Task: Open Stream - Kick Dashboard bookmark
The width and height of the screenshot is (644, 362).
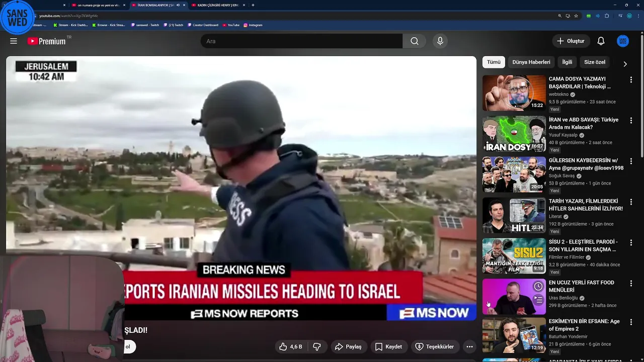Action: pos(70,25)
